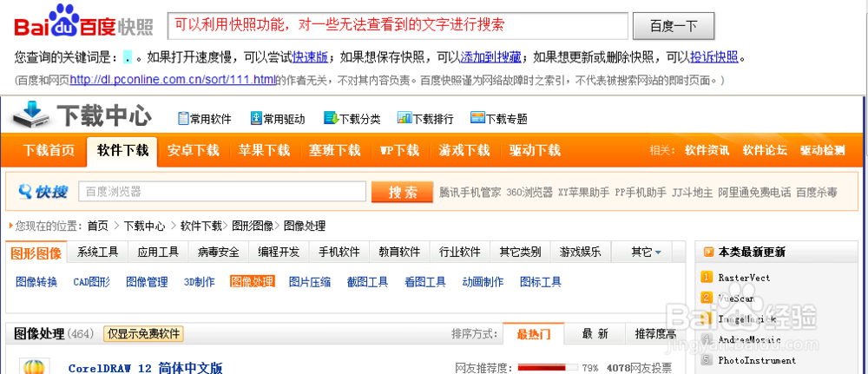Click hot keyword 百度杀毒
The height and width of the screenshot is (374, 868).
[x=817, y=193]
